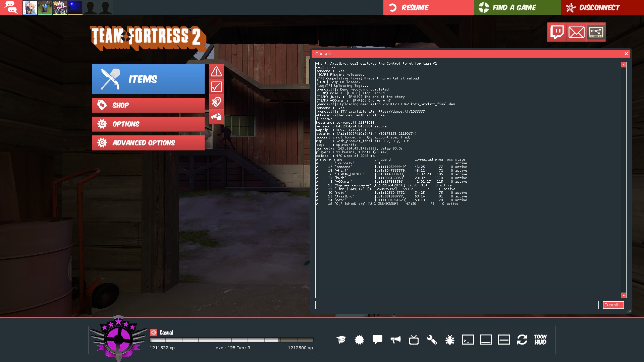Screen dimensions: 644x362
Task: Open the Options menu
Action: tap(148, 124)
